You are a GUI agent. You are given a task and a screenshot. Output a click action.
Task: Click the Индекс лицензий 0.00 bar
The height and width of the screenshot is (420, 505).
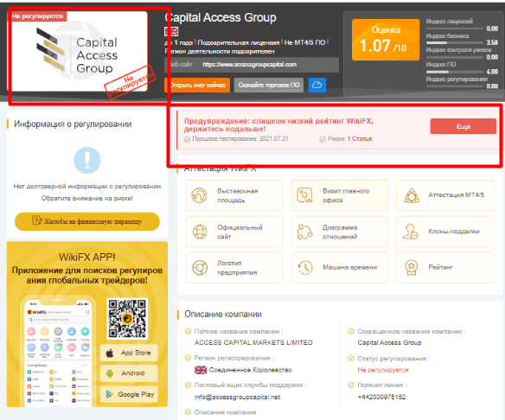[455, 29]
